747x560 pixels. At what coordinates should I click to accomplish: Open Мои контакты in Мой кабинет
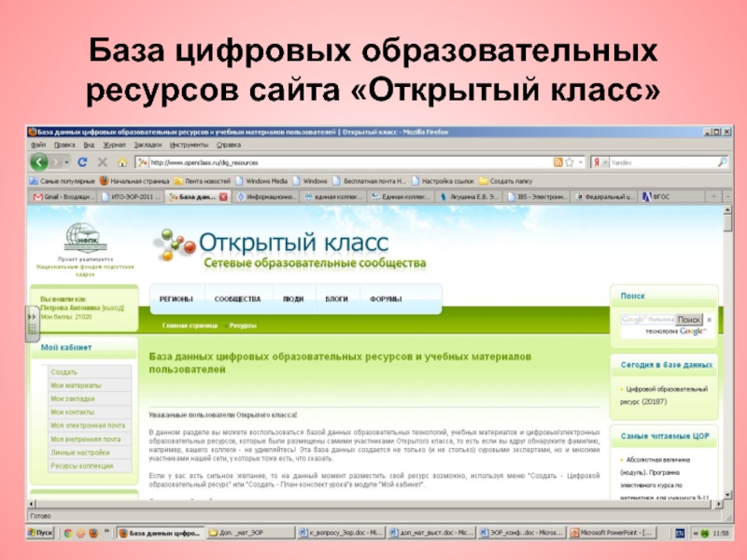coord(73,412)
